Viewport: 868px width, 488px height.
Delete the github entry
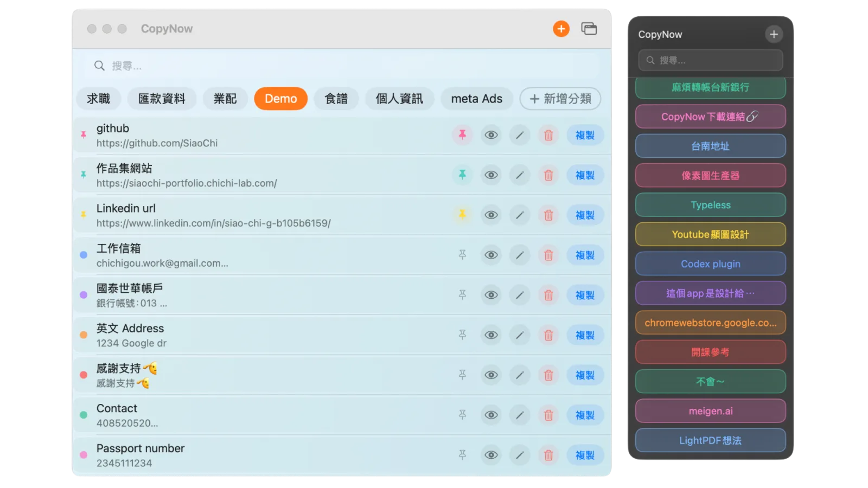[548, 135]
